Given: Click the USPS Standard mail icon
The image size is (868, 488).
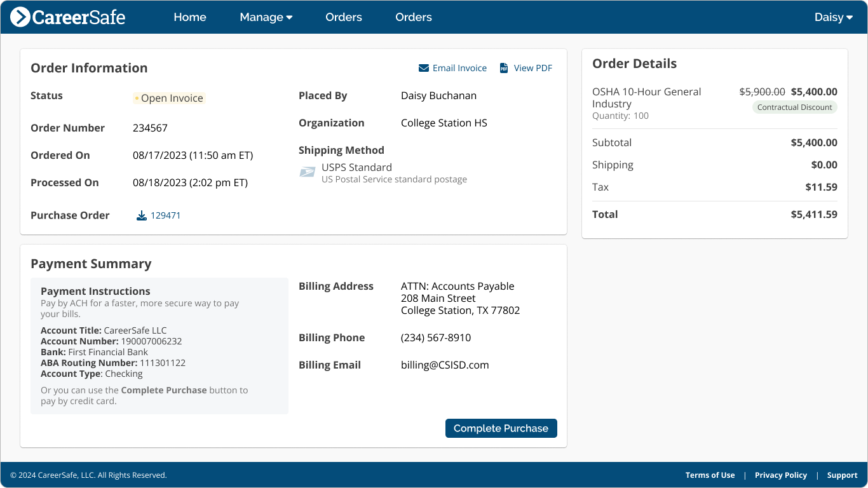Looking at the screenshot, I should click(x=308, y=172).
